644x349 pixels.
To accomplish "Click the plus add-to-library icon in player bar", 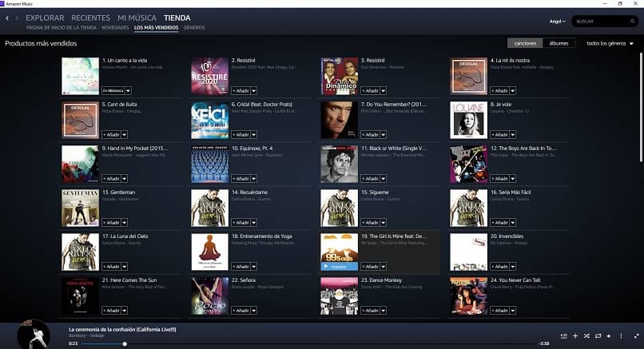I will (x=575, y=336).
